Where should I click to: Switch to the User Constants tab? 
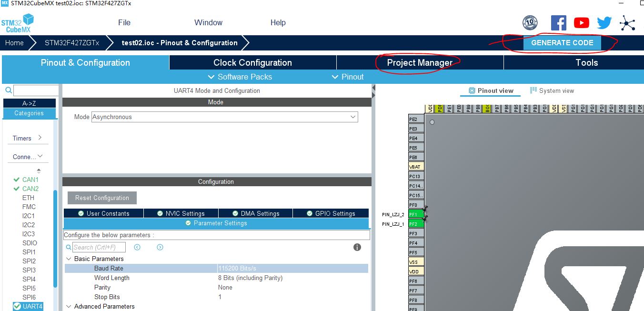point(103,213)
